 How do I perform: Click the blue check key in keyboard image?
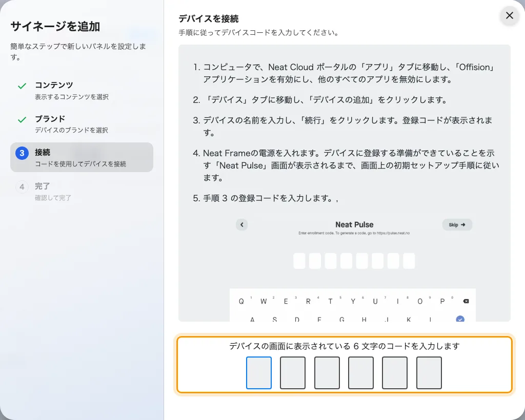tap(460, 319)
